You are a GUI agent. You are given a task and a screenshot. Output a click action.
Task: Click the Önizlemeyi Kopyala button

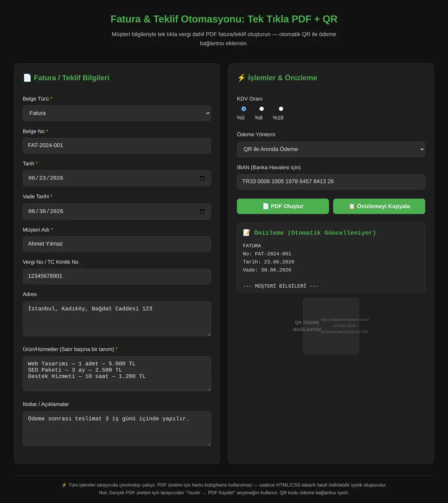[x=379, y=206]
